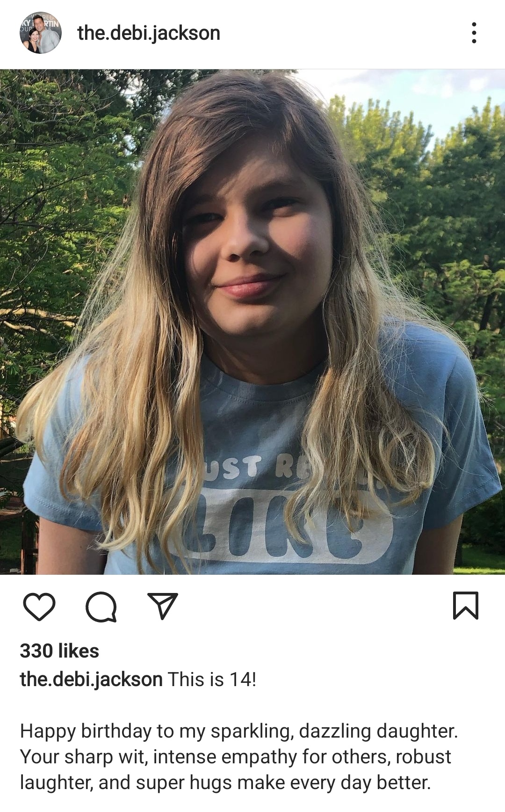Click the 'Happy birthday' caption paragraph
The height and width of the screenshot is (812, 505).
pyautogui.click(x=238, y=757)
